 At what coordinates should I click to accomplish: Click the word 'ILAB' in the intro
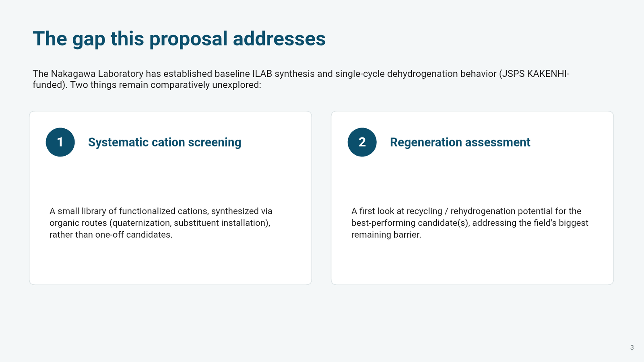pyautogui.click(x=262, y=74)
